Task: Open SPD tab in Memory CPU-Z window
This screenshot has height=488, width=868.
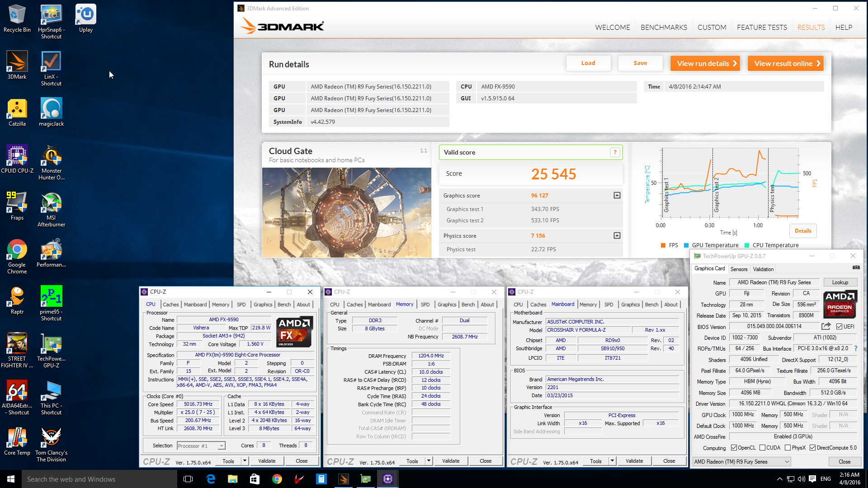Action: [x=425, y=305]
